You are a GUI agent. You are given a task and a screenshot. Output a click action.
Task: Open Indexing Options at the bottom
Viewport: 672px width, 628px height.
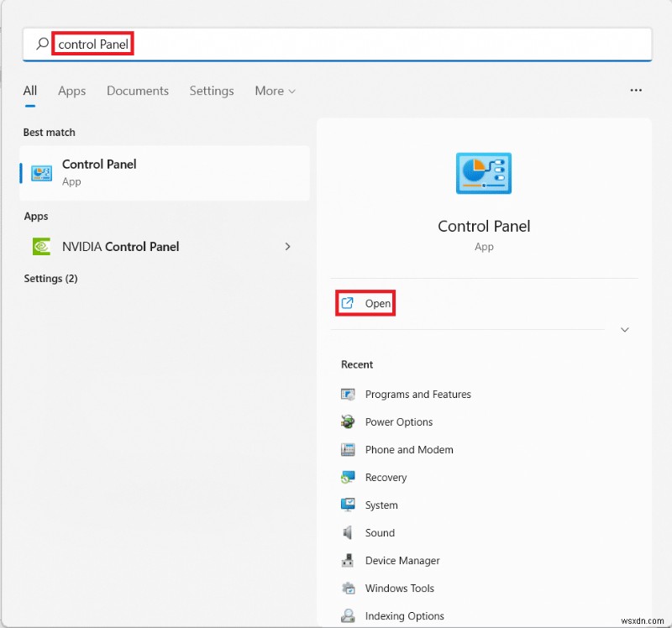(403, 615)
